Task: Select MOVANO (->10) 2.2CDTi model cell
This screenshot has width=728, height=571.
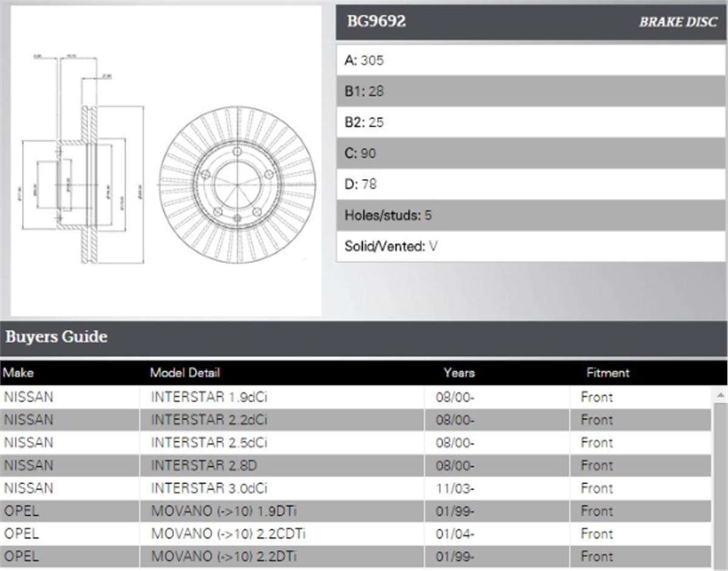Action: 282,534
